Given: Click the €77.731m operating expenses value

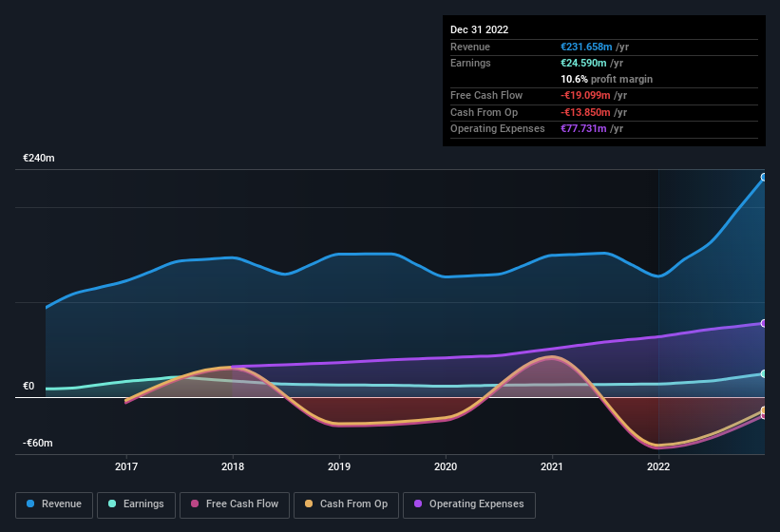Looking at the screenshot, I should tap(583, 129).
